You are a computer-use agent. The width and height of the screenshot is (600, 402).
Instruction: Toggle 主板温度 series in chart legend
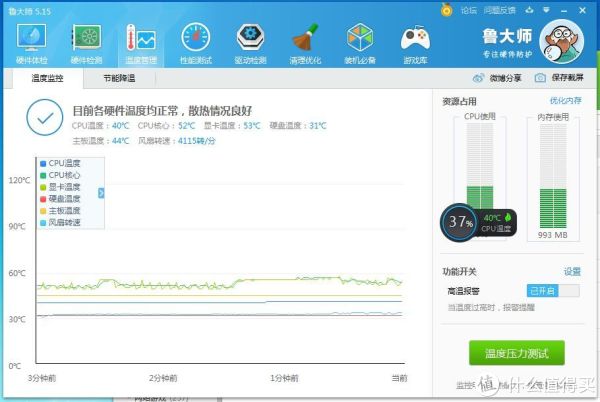[x=60, y=211]
